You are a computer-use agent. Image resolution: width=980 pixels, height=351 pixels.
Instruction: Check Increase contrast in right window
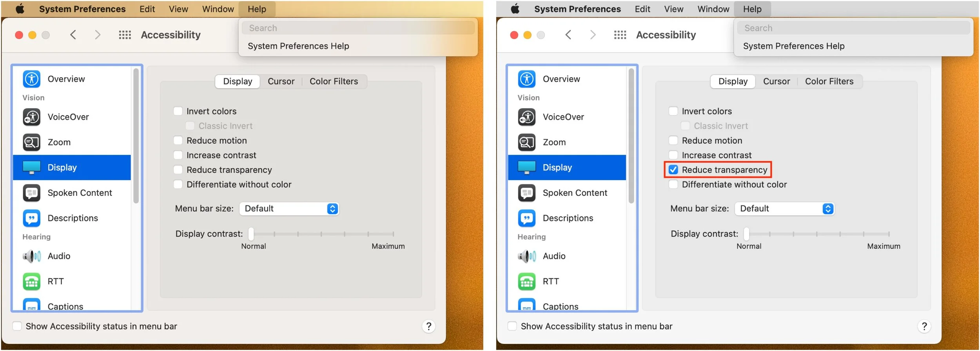[673, 155]
